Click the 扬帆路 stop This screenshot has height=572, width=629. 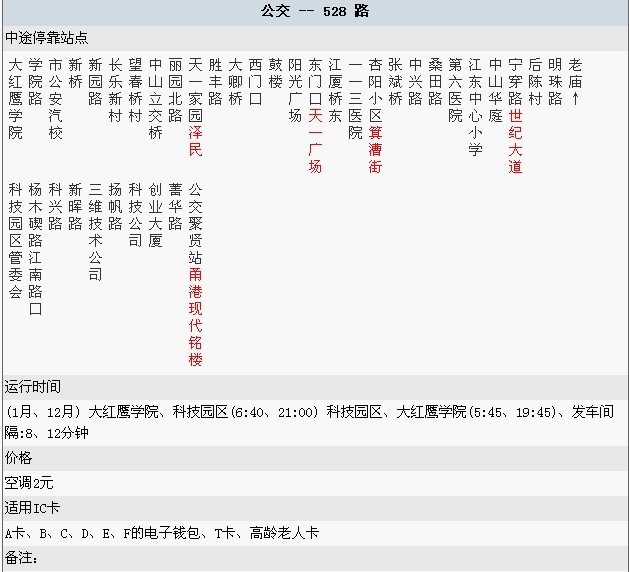pos(116,207)
